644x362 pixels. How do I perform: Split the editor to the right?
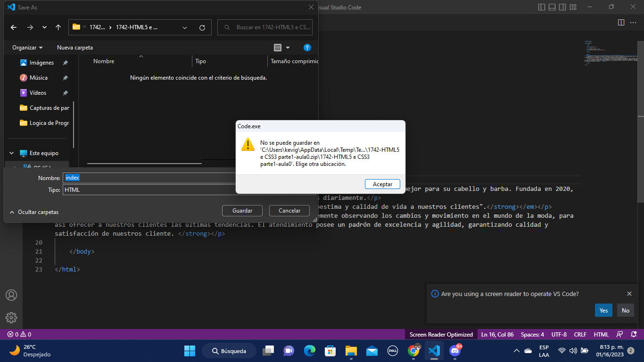(621, 22)
